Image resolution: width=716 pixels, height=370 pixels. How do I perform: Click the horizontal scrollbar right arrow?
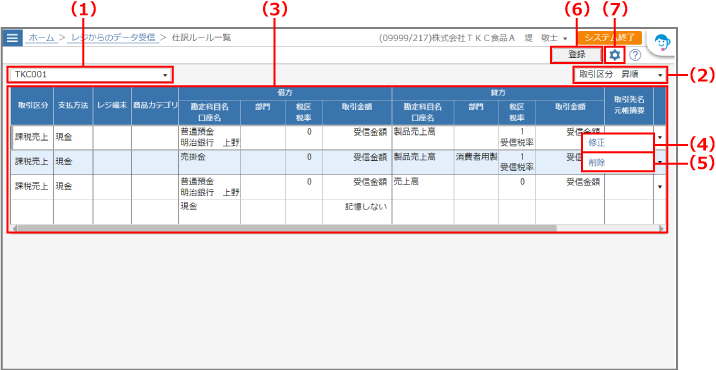click(x=661, y=228)
